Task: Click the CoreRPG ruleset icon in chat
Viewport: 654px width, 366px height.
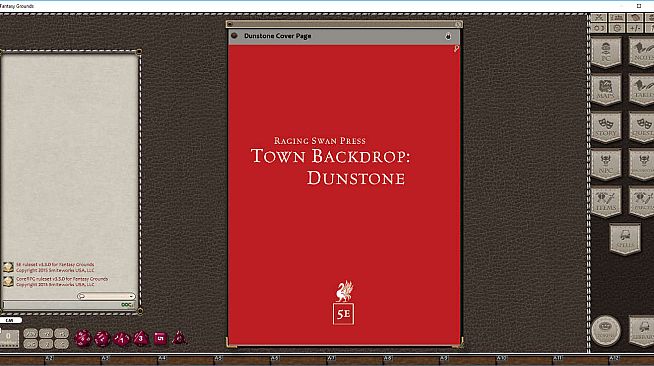Action: pyautogui.click(x=8, y=282)
